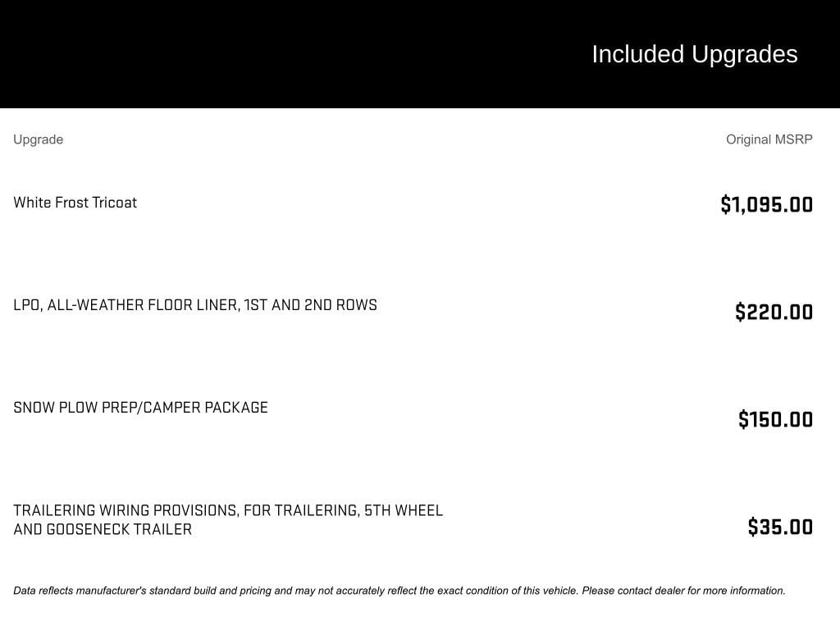Click the Upgrade column header

[38, 139]
